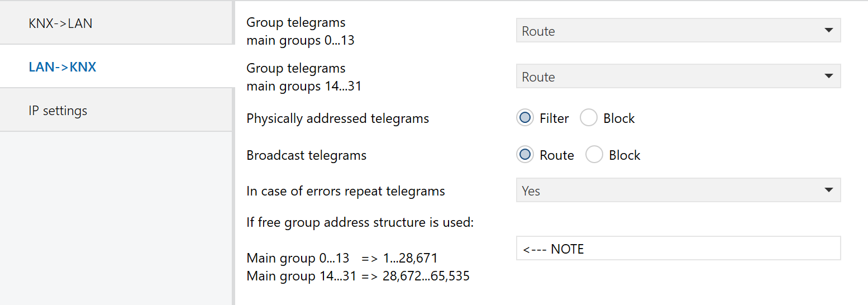Open the IP settings tab

pyautogui.click(x=58, y=111)
